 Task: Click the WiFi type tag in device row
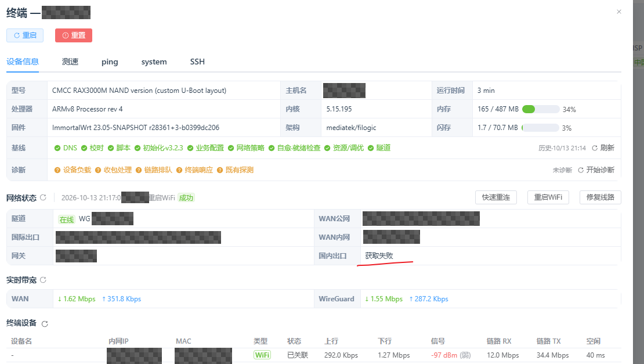(262, 355)
